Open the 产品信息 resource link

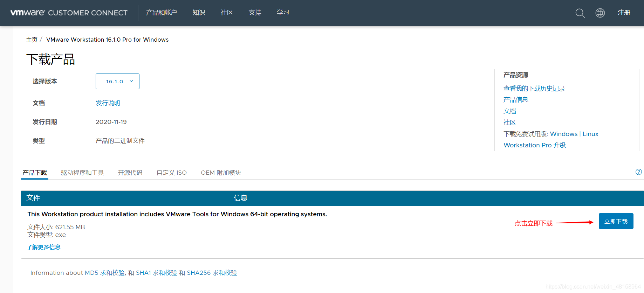click(516, 100)
